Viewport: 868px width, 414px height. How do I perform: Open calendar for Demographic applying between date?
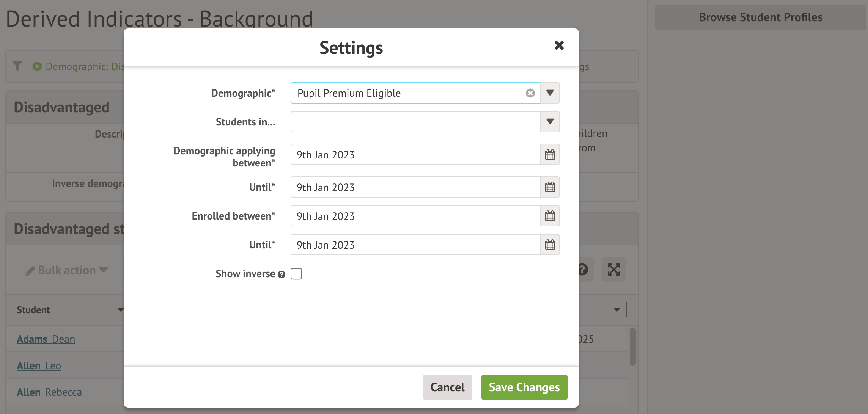550,155
